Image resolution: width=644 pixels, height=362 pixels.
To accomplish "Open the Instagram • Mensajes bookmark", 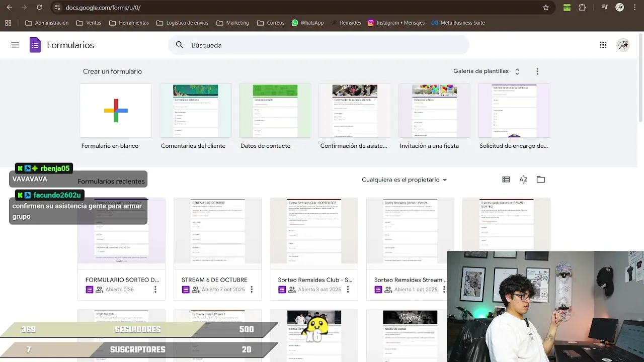I will 396,23.
